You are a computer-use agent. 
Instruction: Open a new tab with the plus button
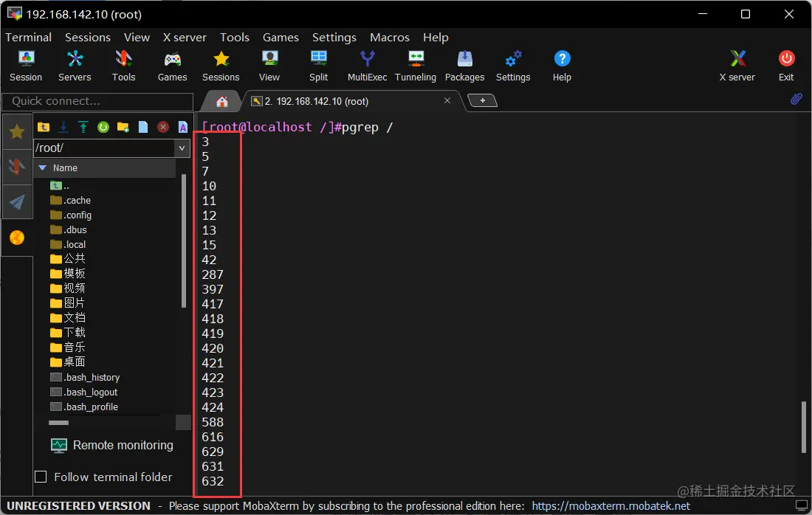[482, 100]
